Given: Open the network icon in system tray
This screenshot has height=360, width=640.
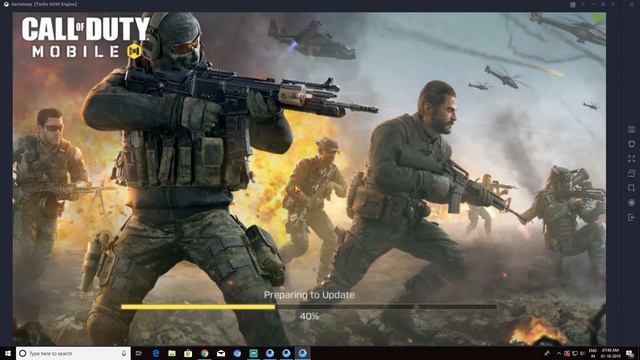Looking at the screenshot, I should [575, 353].
